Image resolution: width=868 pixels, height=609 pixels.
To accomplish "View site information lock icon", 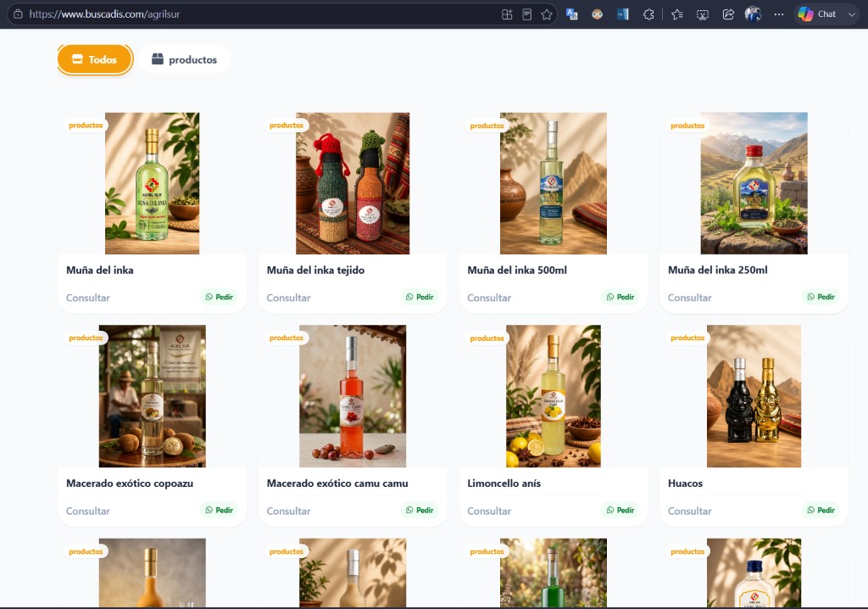I will [x=18, y=14].
